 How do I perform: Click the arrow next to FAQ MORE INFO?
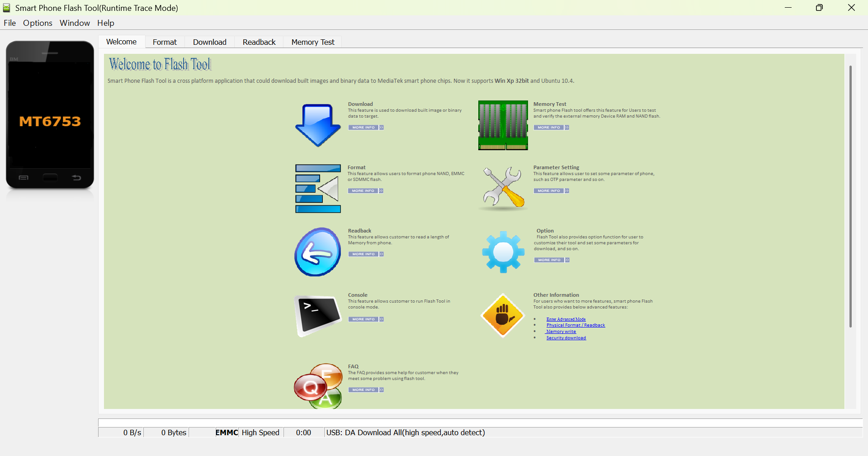[382, 390]
